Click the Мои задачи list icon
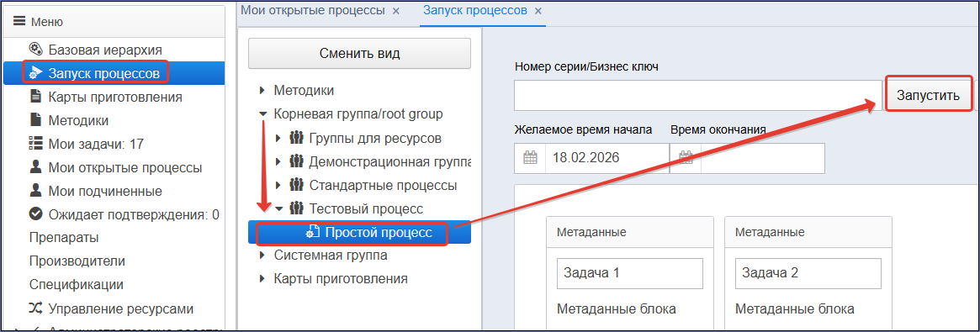 tap(36, 145)
